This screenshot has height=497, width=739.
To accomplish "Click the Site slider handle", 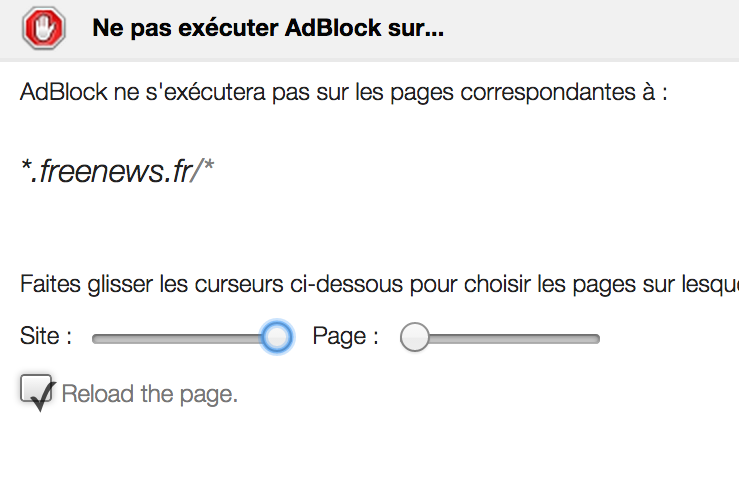I will [277, 337].
